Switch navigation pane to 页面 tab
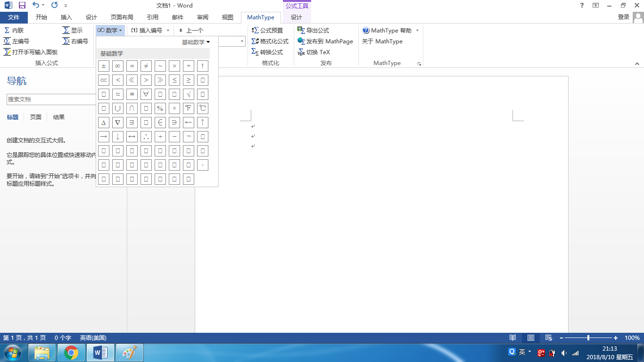This screenshot has height=362, width=644. 36,117
